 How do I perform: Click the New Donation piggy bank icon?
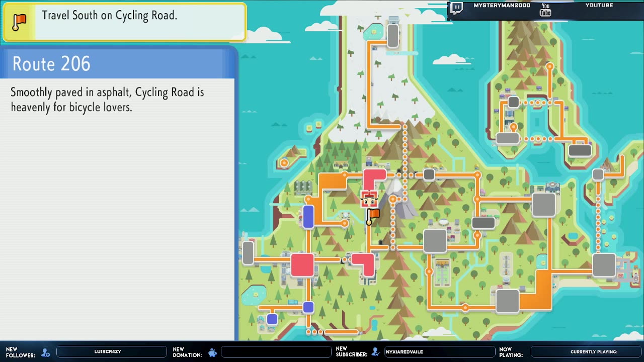point(212,352)
